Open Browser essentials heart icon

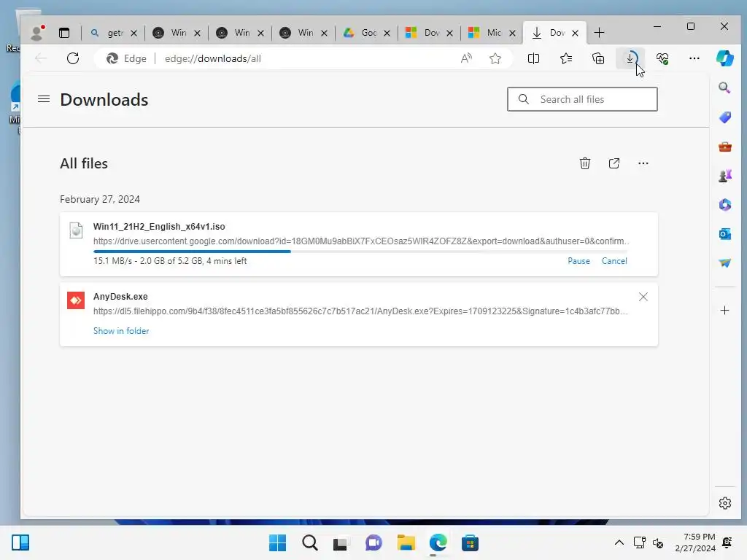pos(662,58)
